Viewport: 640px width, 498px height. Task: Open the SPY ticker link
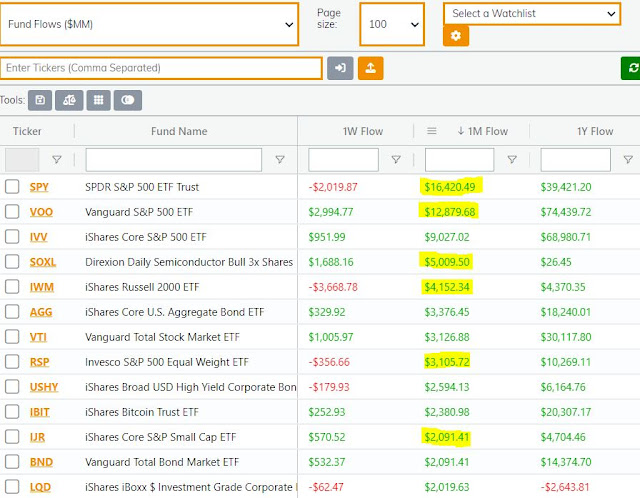coord(39,187)
